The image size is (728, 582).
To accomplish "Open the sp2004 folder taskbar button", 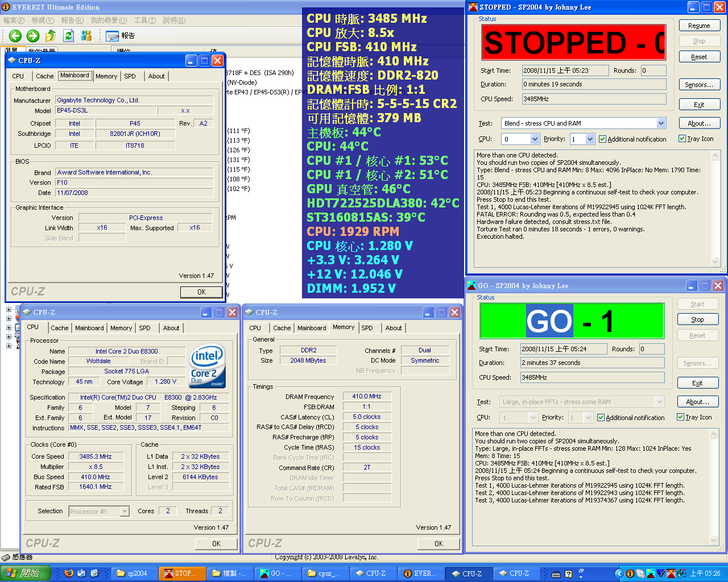I will (134, 573).
